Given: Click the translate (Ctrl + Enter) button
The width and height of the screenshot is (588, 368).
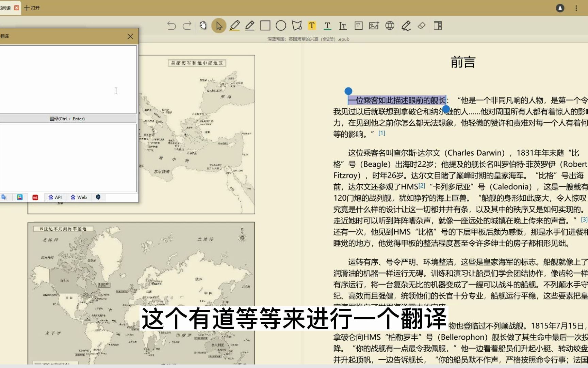Looking at the screenshot, I should pos(67,119).
